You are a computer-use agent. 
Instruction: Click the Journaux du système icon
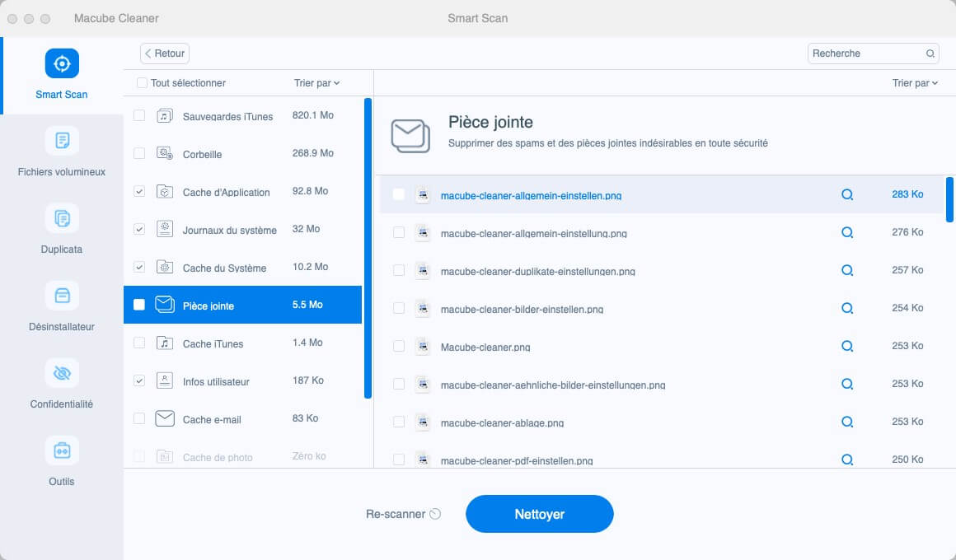coord(165,229)
